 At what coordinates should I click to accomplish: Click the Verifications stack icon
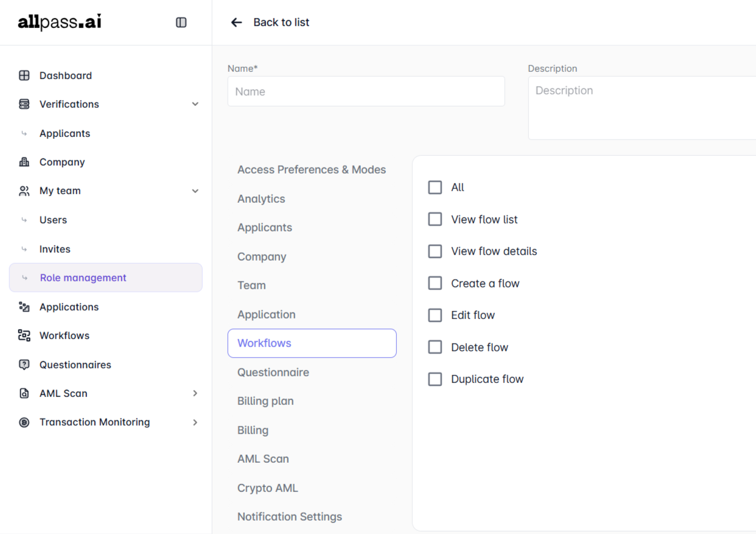click(x=24, y=104)
